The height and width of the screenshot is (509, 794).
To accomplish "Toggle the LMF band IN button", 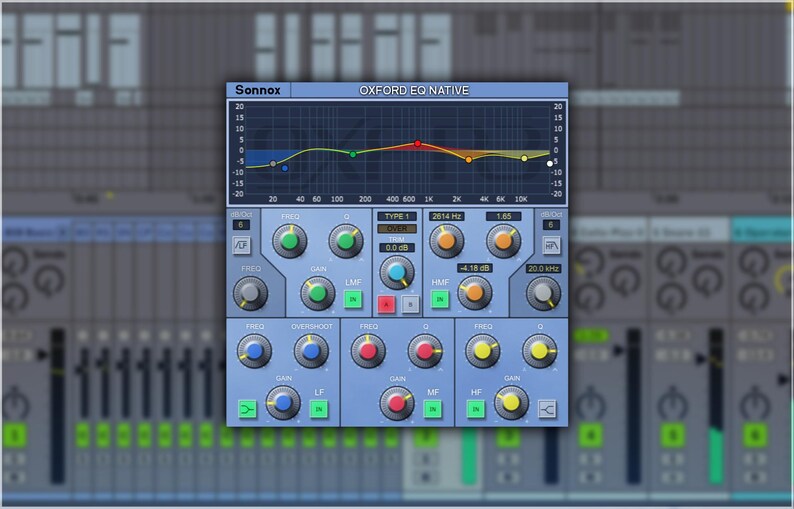I will [x=353, y=299].
